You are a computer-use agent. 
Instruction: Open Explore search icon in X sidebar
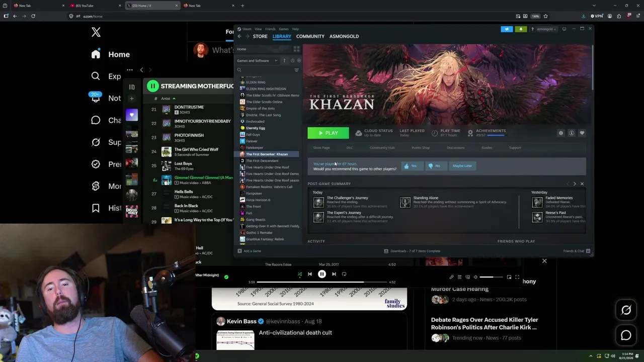[x=96, y=76]
